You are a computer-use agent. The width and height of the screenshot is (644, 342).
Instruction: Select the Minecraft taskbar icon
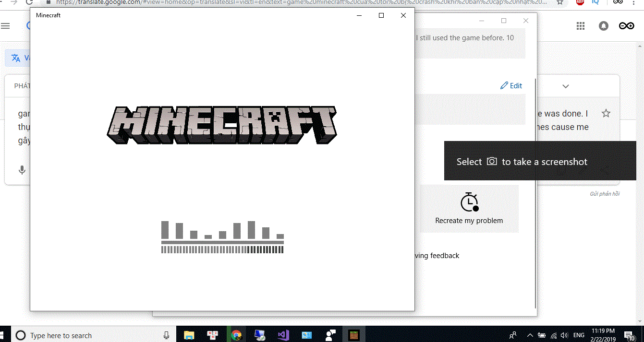tap(353, 335)
